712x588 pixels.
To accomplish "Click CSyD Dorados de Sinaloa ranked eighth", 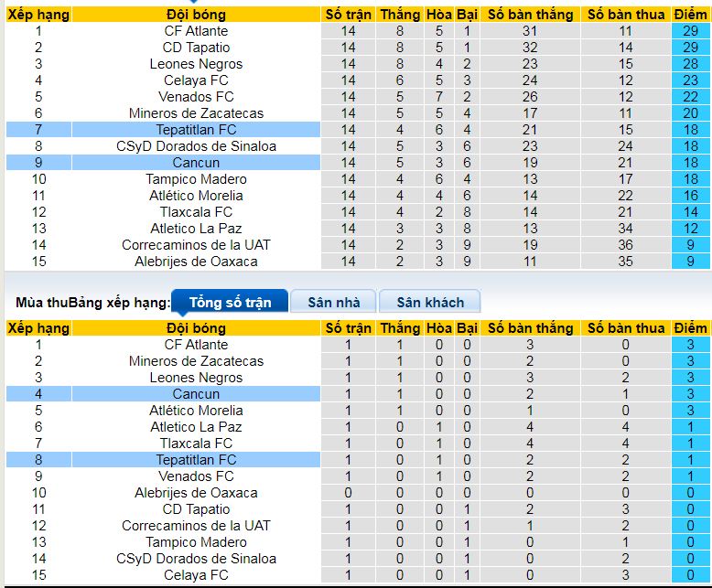I will coord(196,146).
